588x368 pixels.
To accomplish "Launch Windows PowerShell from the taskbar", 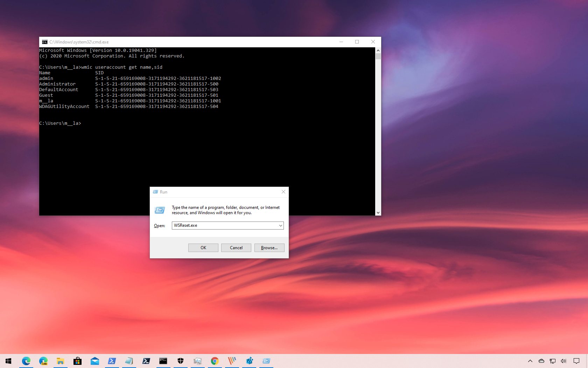I will 112,361.
